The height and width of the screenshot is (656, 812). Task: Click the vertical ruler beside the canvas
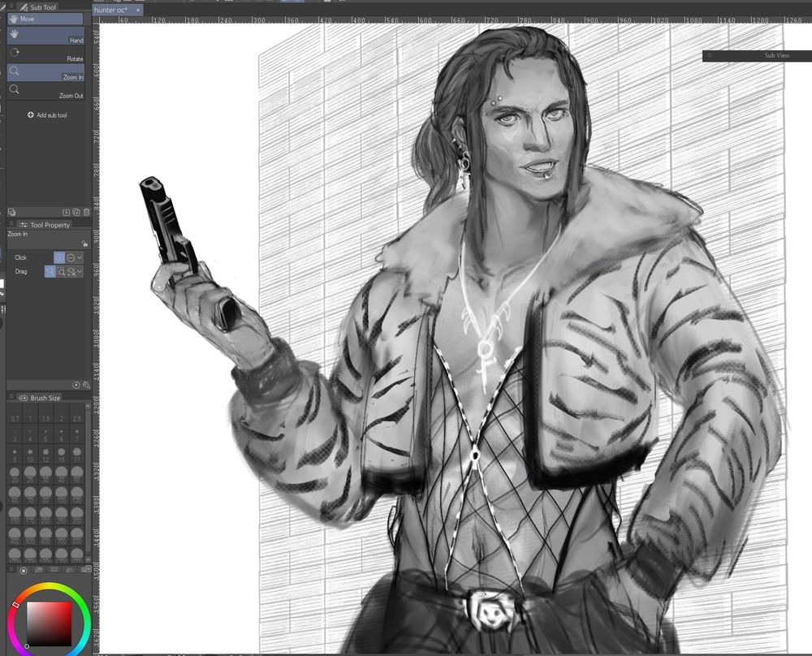[x=96, y=338]
